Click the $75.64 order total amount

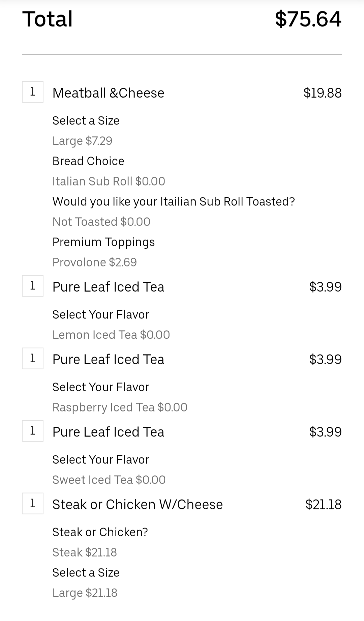click(308, 19)
